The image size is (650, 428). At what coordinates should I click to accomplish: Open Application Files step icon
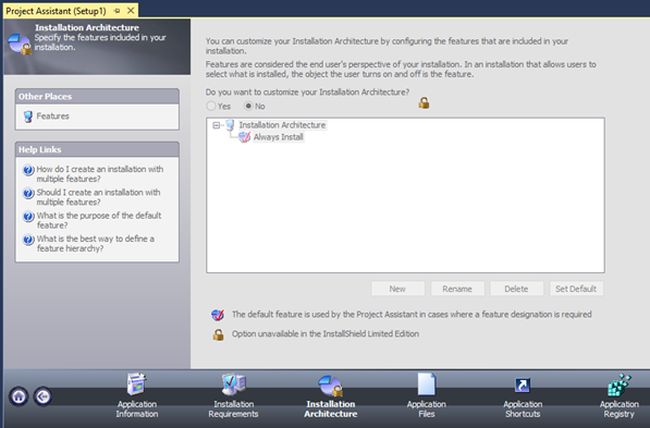pos(427,384)
